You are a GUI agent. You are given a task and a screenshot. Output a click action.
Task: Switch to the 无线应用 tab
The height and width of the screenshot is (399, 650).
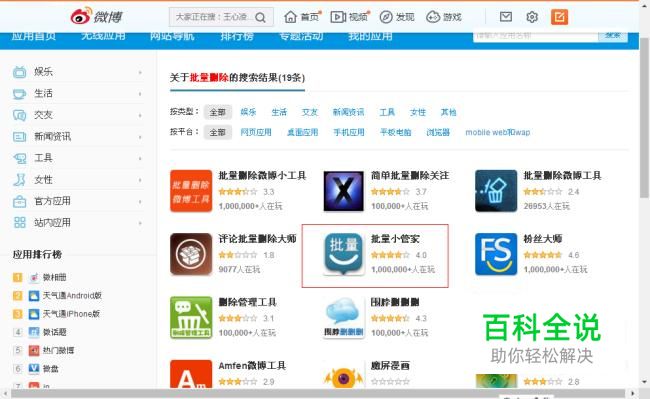point(103,36)
